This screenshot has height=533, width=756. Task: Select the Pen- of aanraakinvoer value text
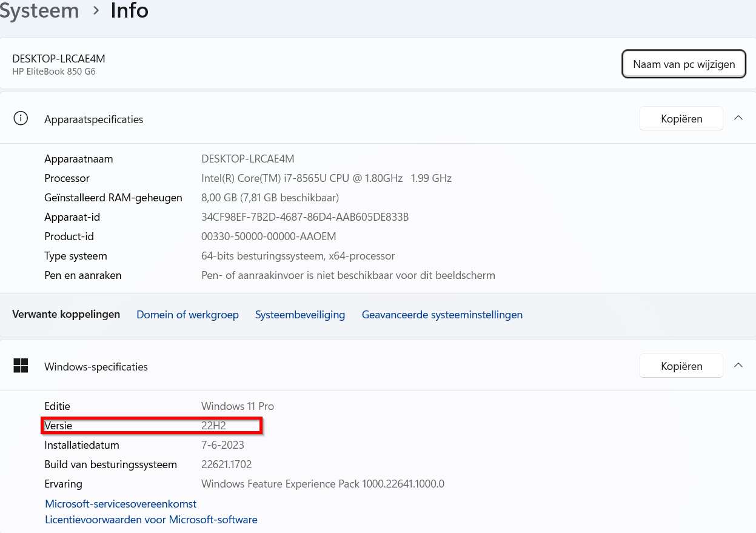click(348, 275)
